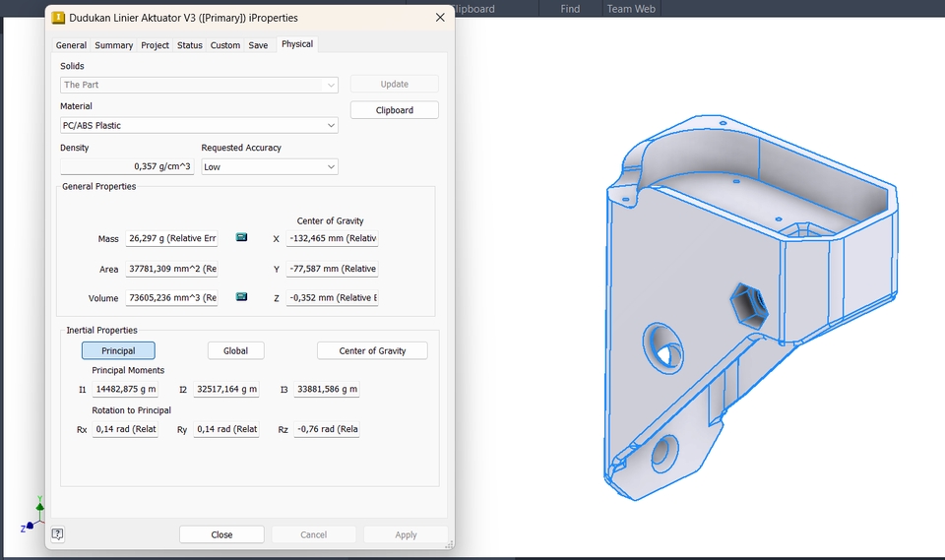Open the Project tab
The height and width of the screenshot is (560, 945).
[x=155, y=45]
